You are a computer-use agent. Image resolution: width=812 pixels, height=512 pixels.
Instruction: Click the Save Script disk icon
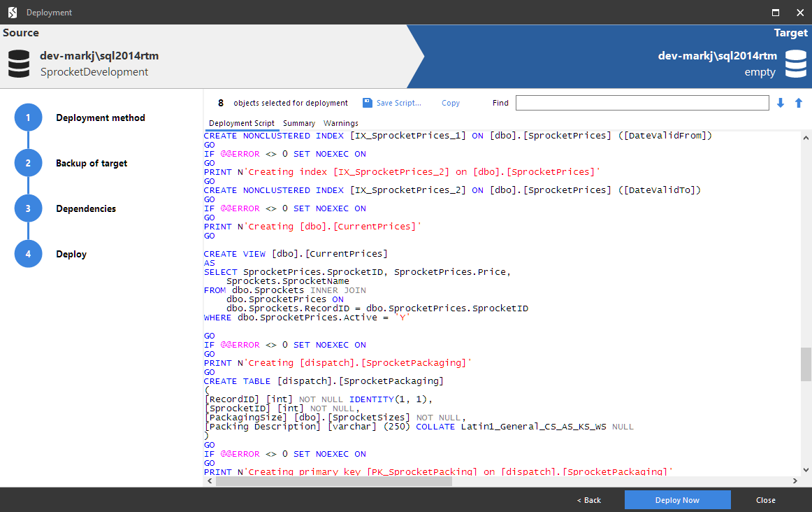tap(368, 103)
